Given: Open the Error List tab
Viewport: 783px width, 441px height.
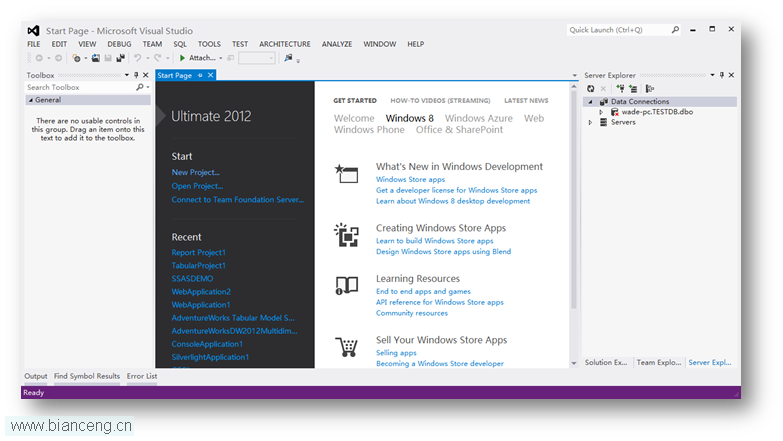Looking at the screenshot, I should (142, 376).
